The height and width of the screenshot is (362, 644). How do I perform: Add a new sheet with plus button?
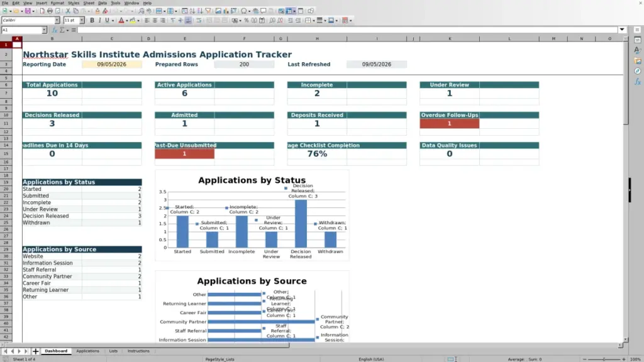click(x=35, y=351)
